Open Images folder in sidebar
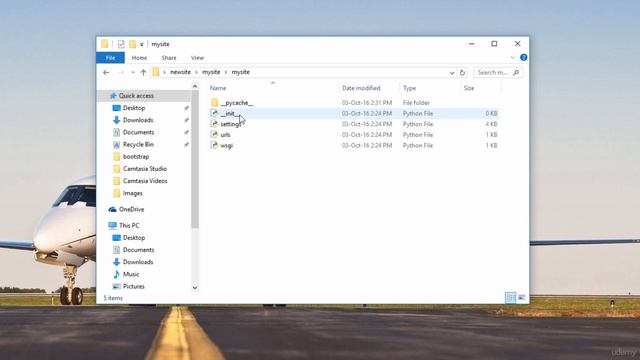Viewport: 640px width, 360px height. pos(132,193)
